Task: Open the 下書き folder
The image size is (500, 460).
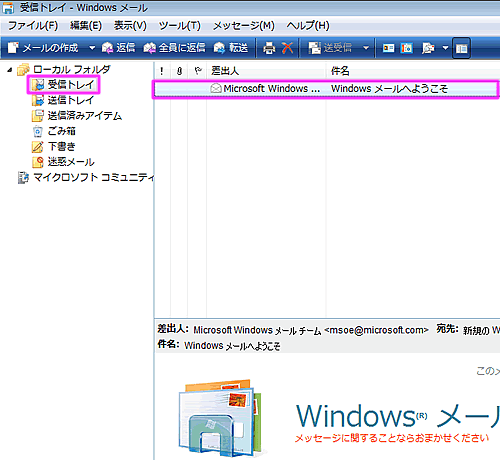Action: coord(54,146)
